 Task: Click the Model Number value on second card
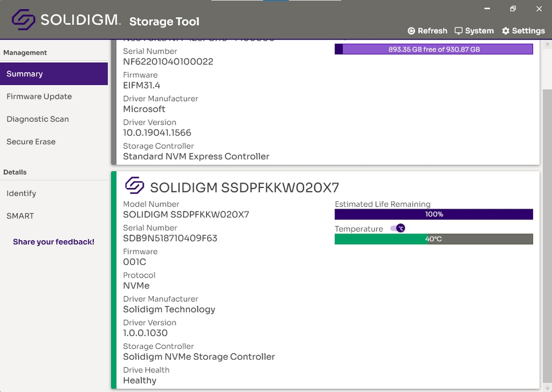pos(186,214)
